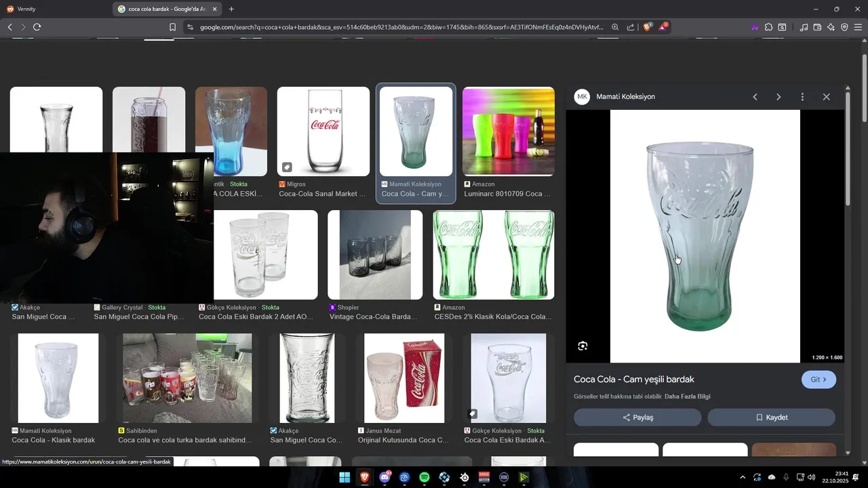Open the CESDes green glasses thumbnail

[x=494, y=255]
